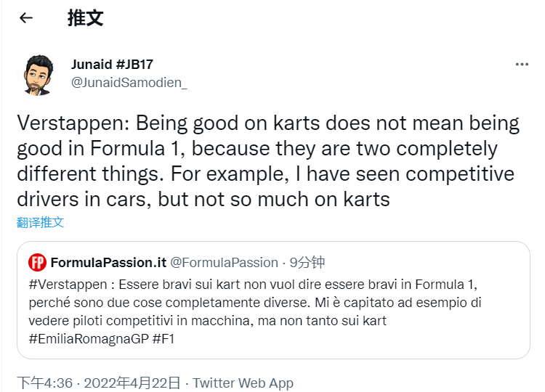545x392 pixels.
Task: Select the #F1 hashtag
Action: coord(163,338)
